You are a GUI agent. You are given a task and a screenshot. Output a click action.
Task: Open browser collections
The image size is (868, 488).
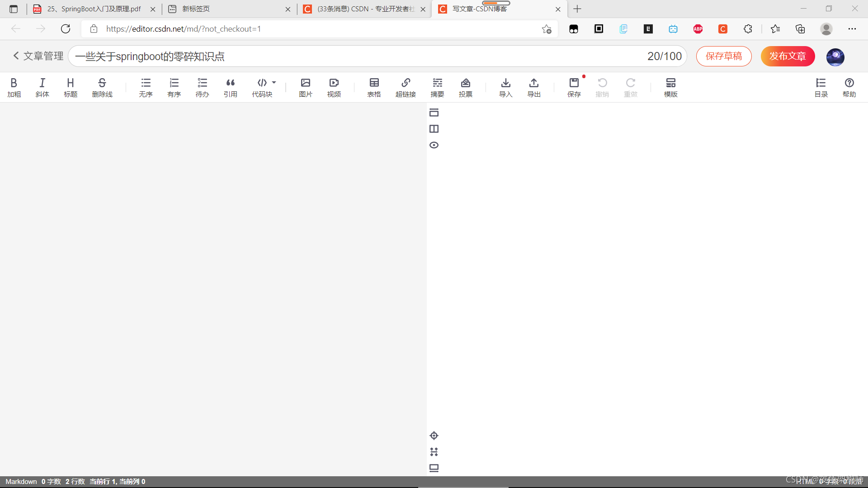click(800, 29)
